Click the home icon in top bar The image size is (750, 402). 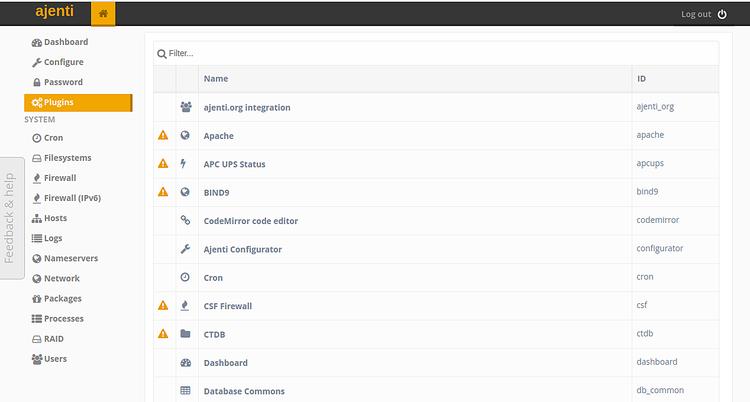(103, 14)
